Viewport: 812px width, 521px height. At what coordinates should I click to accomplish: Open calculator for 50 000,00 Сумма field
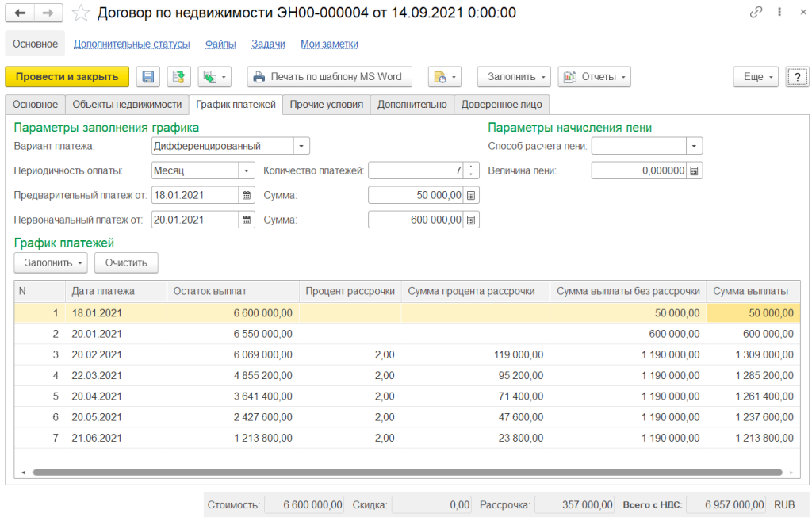[x=471, y=195]
